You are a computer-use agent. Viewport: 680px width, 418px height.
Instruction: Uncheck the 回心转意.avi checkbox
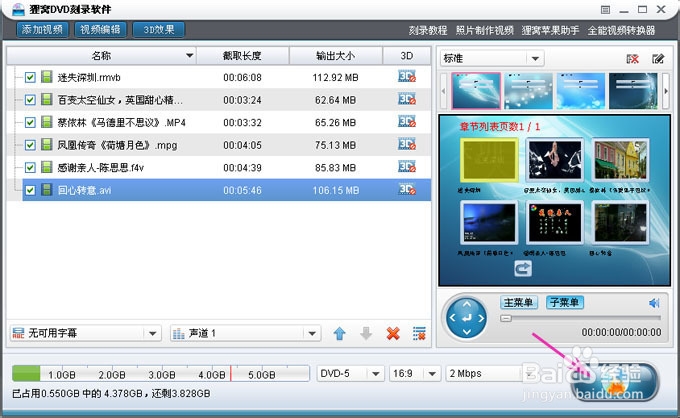tap(30, 190)
